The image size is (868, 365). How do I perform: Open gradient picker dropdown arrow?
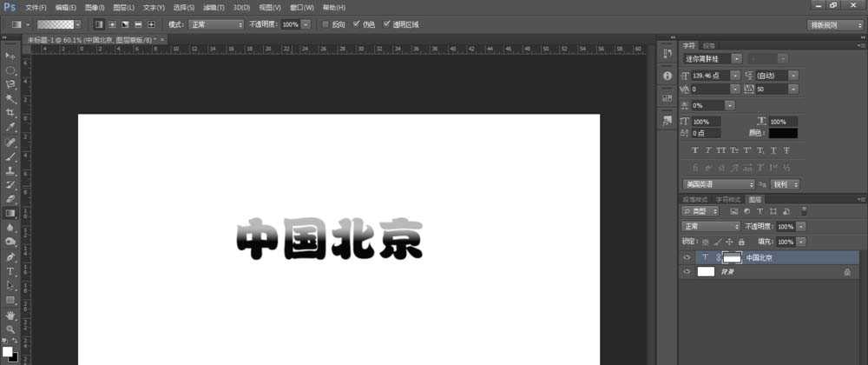coord(78,24)
